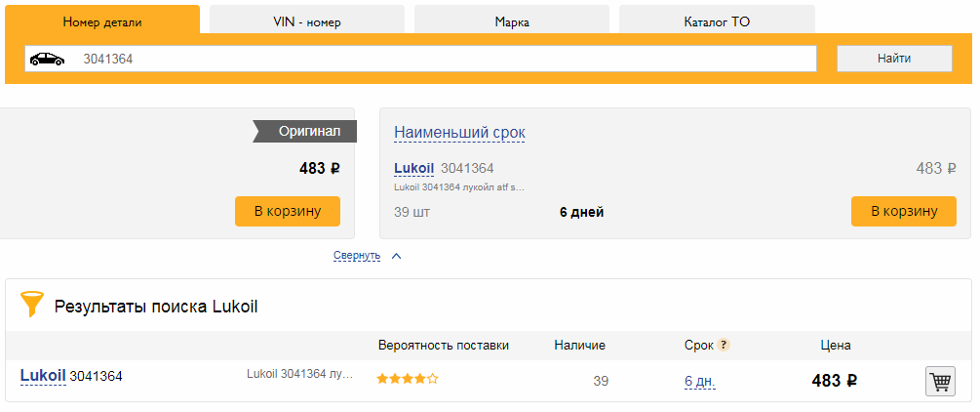The image size is (980, 412).
Task: Click the car icon in search field
Action: click(47, 59)
